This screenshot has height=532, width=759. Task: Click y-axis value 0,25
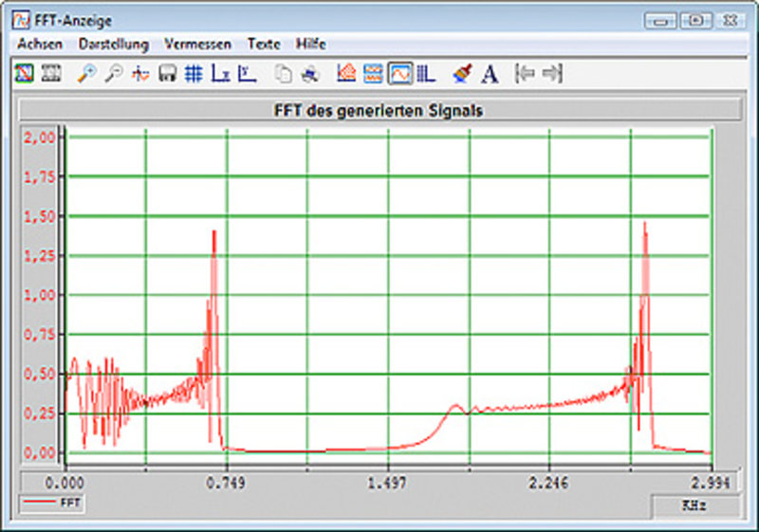coord(40,414)
